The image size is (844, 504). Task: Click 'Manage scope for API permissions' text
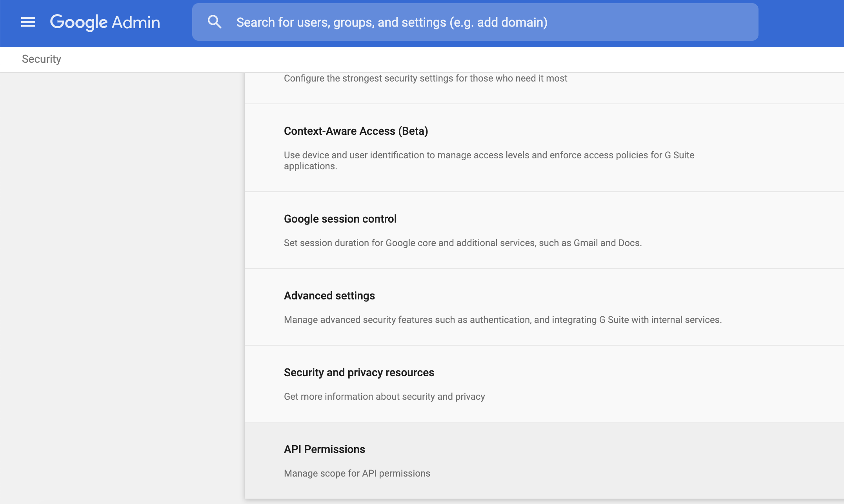point(357,473)
